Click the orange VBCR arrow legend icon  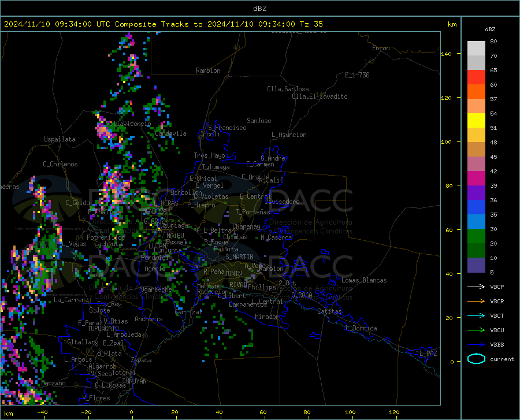click(x=476, y=302)
